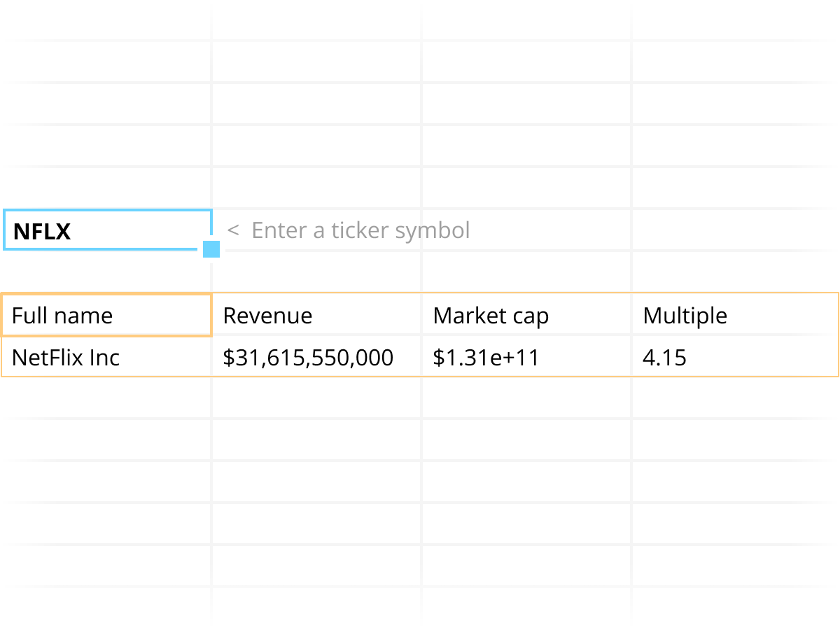The image size is (840, 630).
Task: Select the NFLX ticker input cell
Action: (105, 230)
